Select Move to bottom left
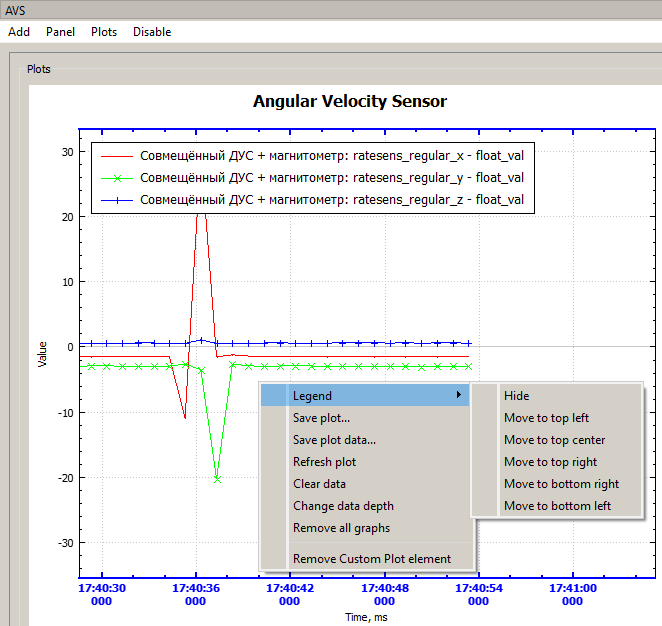This screenshot has height=626, width=662. 557,506
